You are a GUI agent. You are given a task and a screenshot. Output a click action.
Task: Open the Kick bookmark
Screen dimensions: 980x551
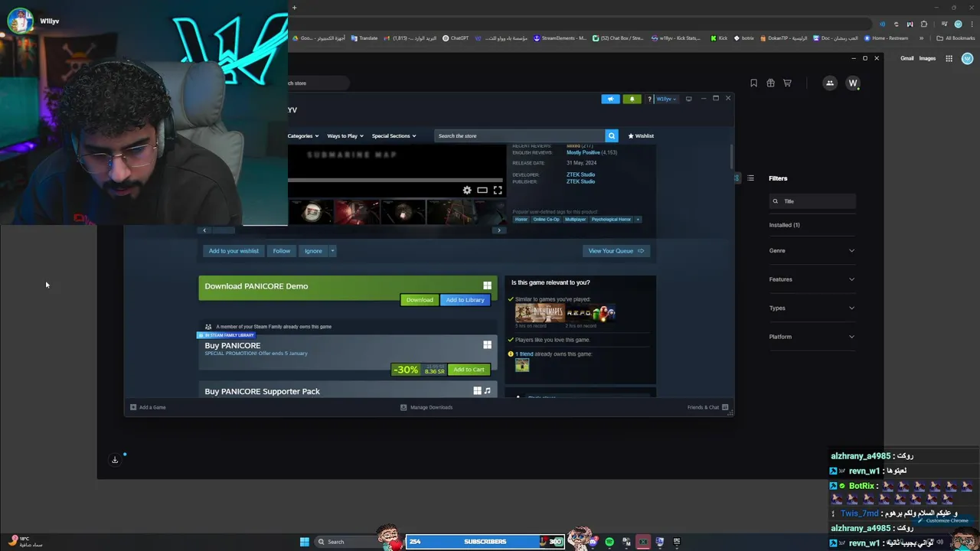point(718,38)
